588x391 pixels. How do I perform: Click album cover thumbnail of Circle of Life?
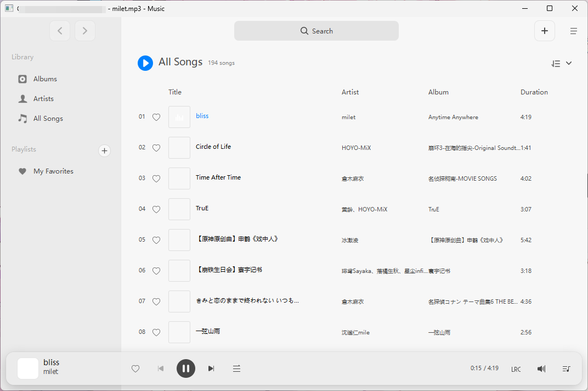pos(179,148)
